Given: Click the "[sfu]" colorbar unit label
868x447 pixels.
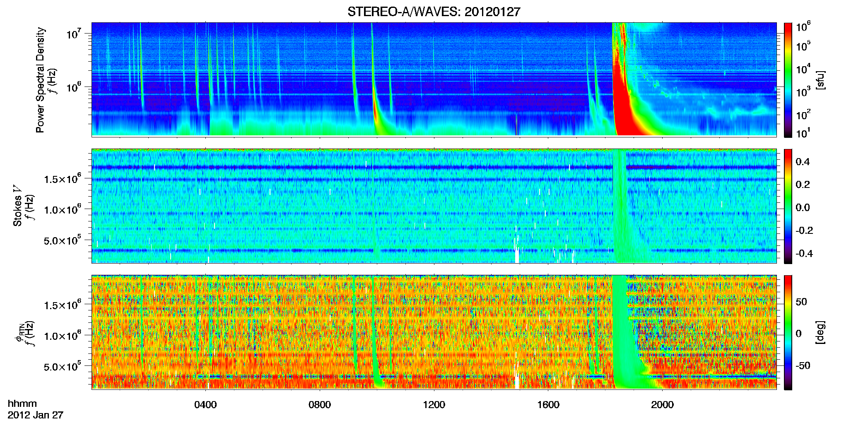Looking at the screenshot, I should tap(820, 80).
